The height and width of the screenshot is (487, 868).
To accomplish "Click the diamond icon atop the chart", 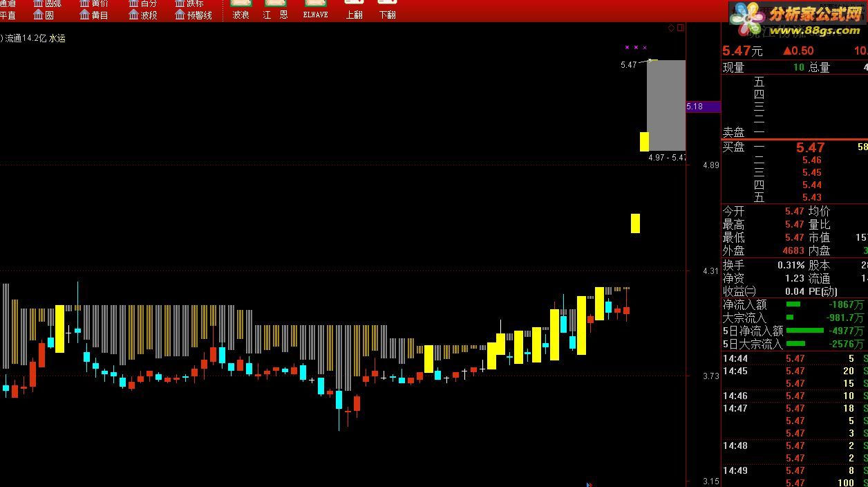I will click(x=671, y=28).
